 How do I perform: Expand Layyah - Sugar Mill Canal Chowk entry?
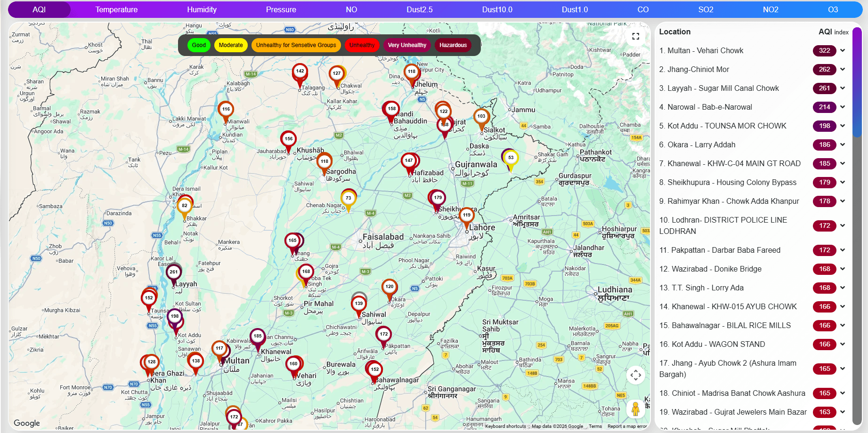coord(843,88)
